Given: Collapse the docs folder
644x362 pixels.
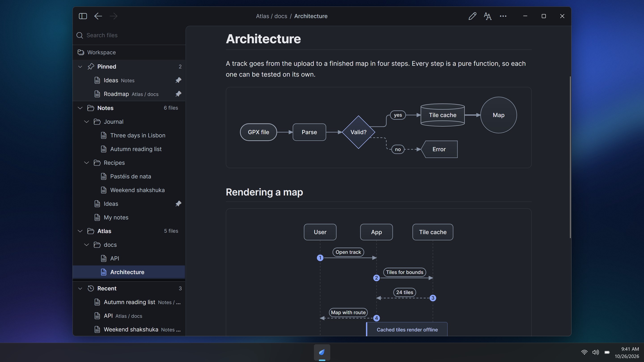Looking at the screenshot, I should click(x=87, y=245).
